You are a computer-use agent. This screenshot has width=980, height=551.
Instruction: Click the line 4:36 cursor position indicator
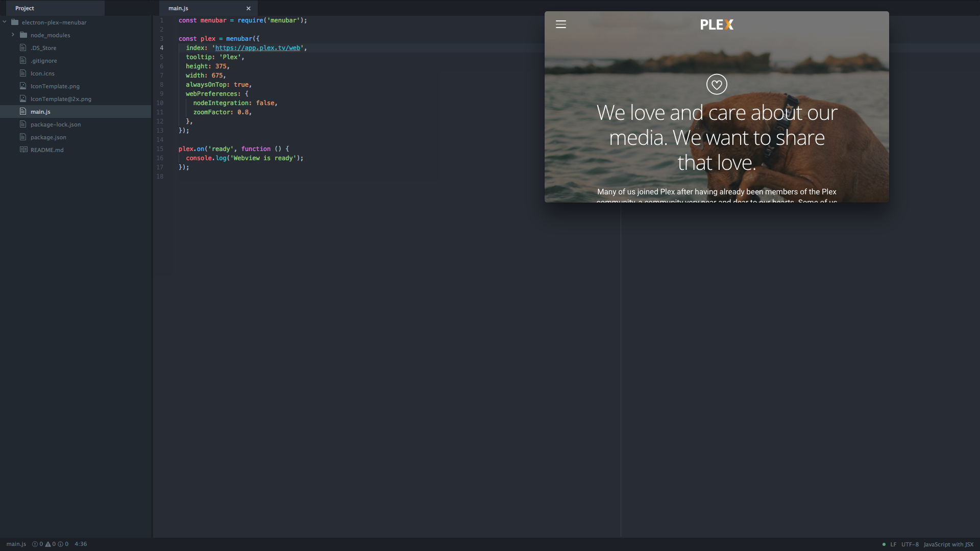tap(80, 543)
